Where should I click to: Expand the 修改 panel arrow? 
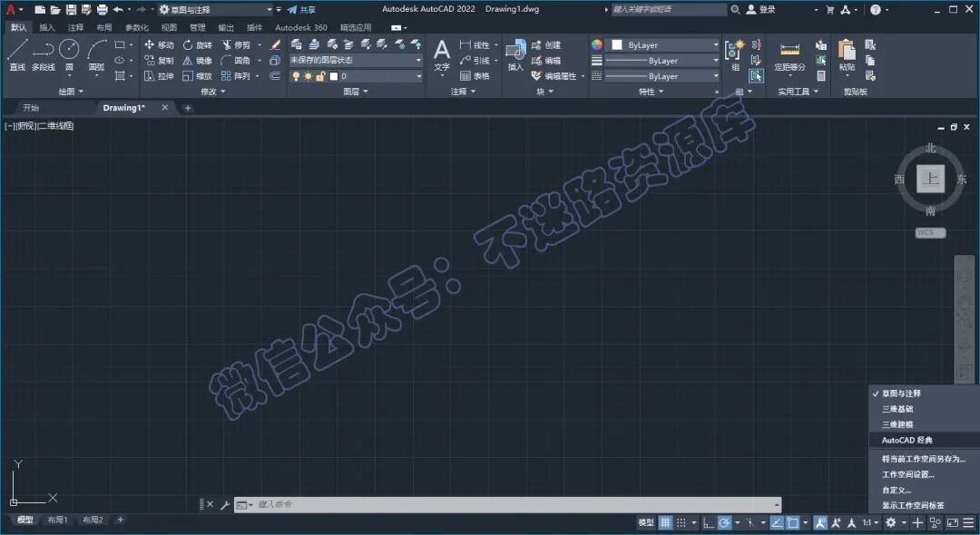pyautogui.click(x=223, y=92)
